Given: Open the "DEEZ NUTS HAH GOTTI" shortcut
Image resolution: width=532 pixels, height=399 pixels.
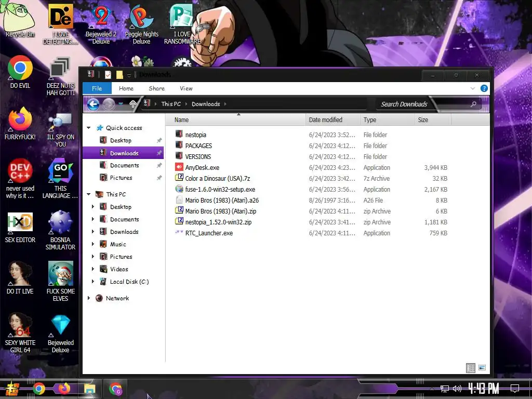Looking at the screenshot, I should click(x=60, y=76).
